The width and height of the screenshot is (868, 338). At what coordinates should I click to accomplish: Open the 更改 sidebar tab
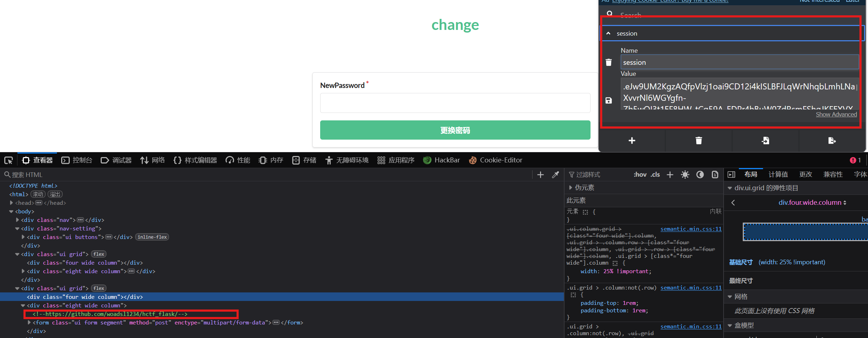click(805, 175)
